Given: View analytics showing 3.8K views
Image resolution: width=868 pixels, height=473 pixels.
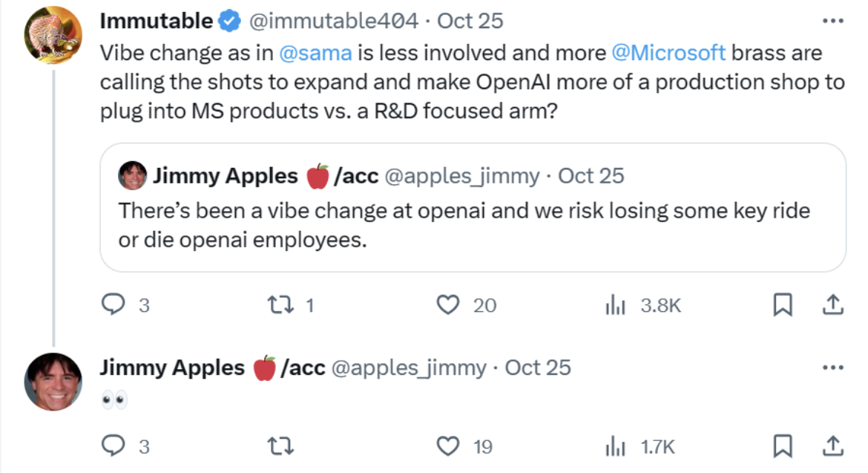Looking at the screenshot, I should [x=616, y=304].
